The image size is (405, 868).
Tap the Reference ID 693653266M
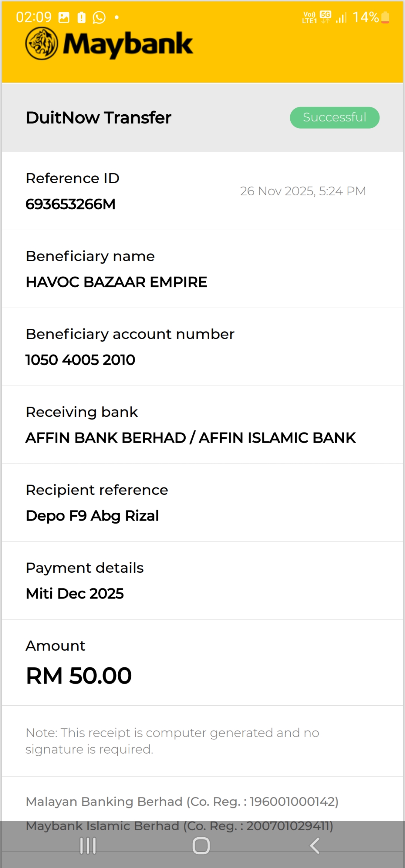tap(70, 204)
